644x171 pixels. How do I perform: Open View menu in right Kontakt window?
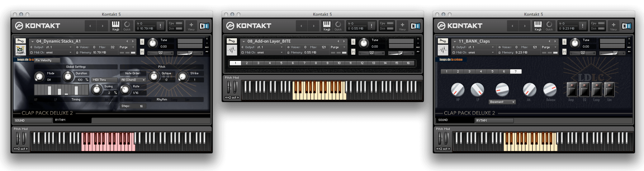point(613,26)
